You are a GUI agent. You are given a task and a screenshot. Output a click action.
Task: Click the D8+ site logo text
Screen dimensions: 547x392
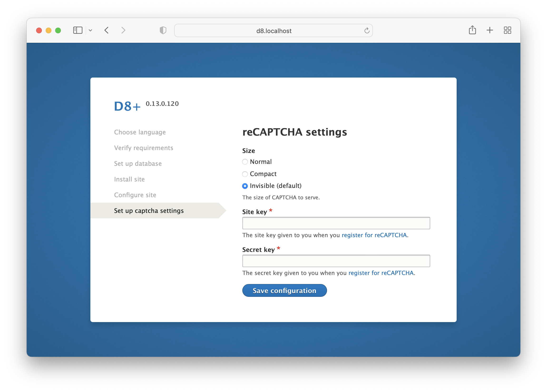click(127, 106)
